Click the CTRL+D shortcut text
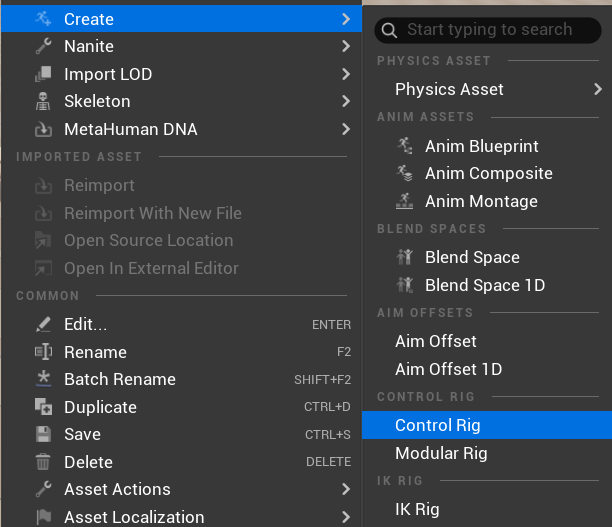This screenshot has width=612, height=527. click(x=327, y=407)
